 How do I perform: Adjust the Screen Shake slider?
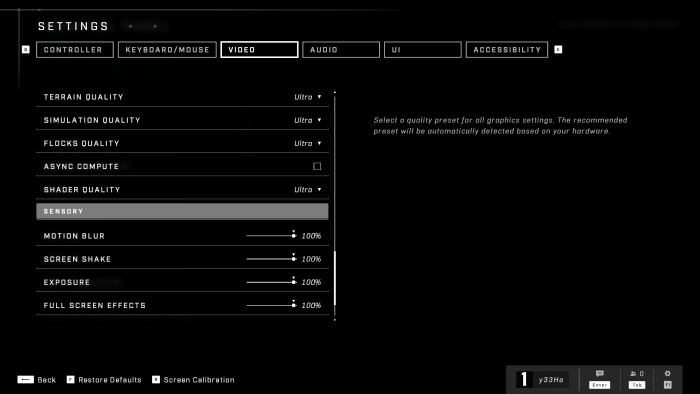coord(271,259)
